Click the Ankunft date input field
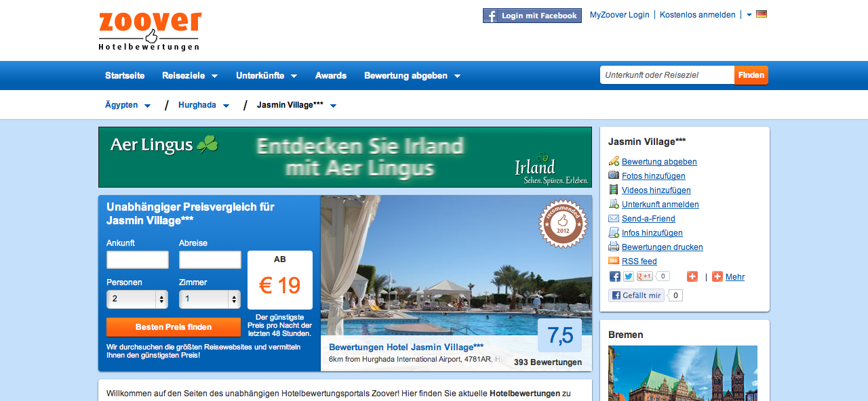The image size is (868, 401). (x=138, y=260)
